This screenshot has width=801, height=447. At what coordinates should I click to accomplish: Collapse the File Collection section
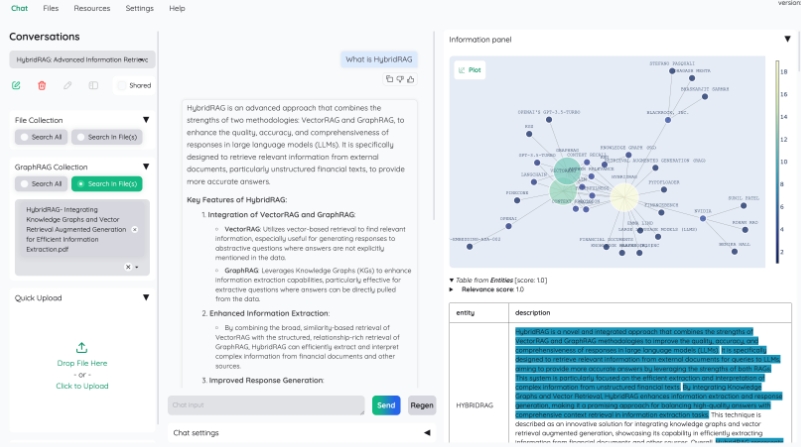coord(146,120)
